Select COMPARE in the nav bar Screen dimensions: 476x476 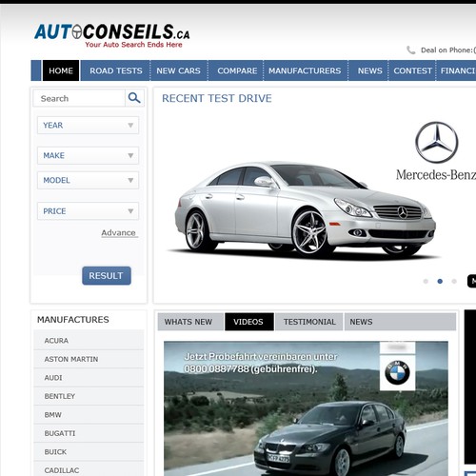click(237, 70)
